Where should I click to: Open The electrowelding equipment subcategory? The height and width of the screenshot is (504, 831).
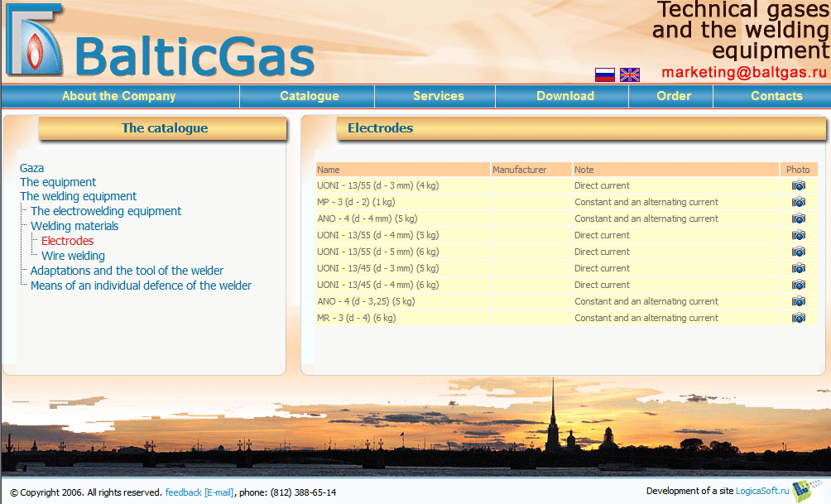click(x=105, y=211)
